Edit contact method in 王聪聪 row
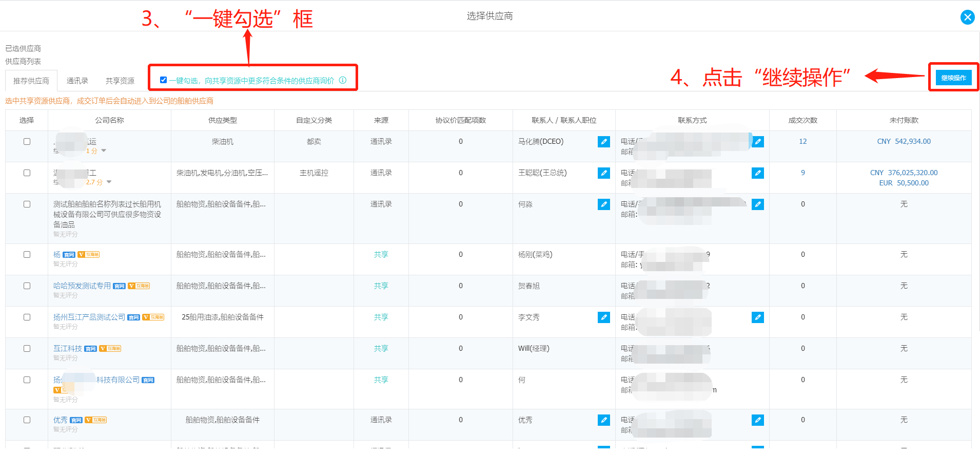 (758, 173)
